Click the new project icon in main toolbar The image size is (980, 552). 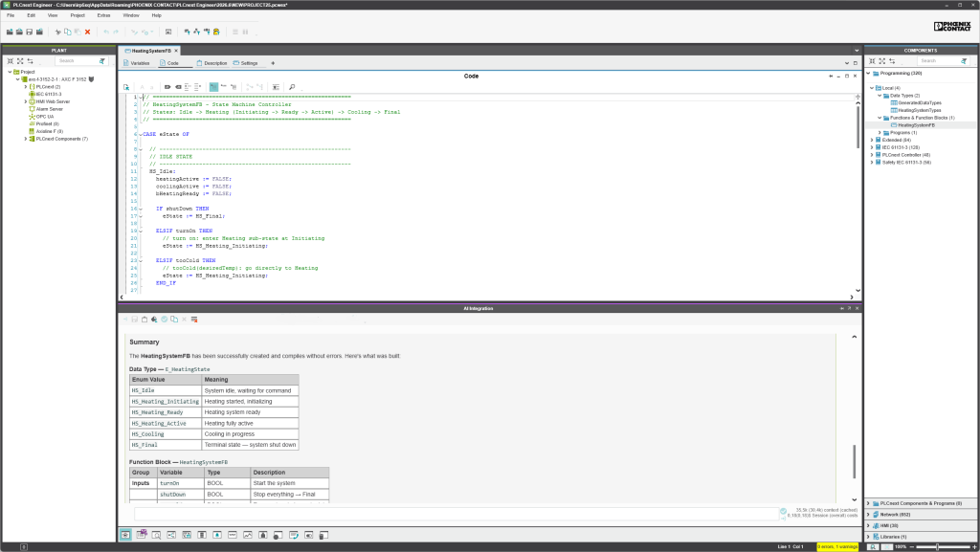point(10,32)
